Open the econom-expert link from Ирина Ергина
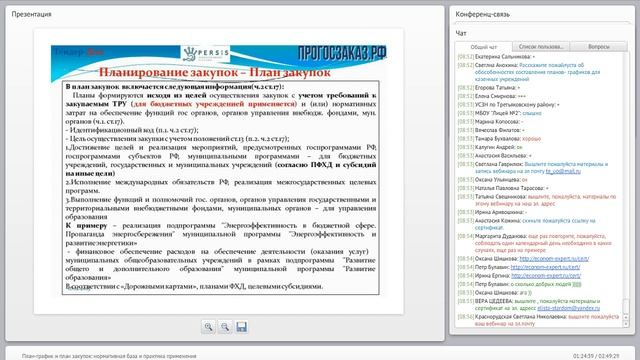The width and height of the screenshot is (640, 360). 546,276
